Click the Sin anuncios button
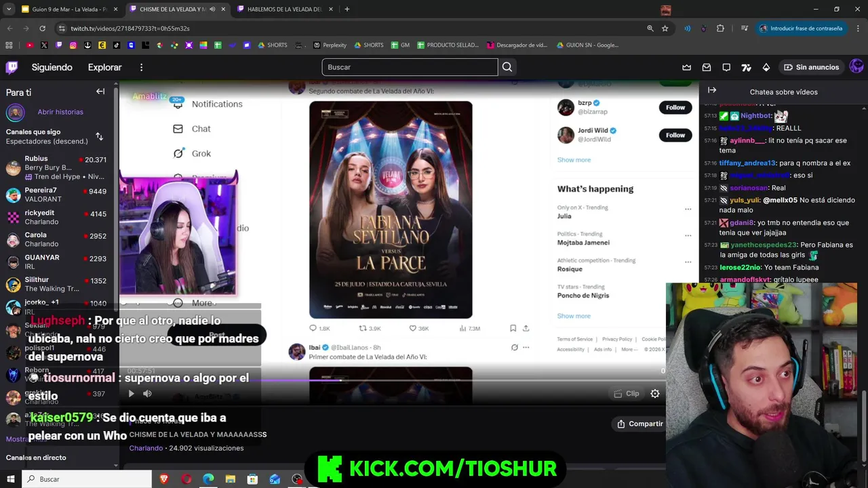The width and height of the screenshot is (868, 488). [x=811, y=67]
